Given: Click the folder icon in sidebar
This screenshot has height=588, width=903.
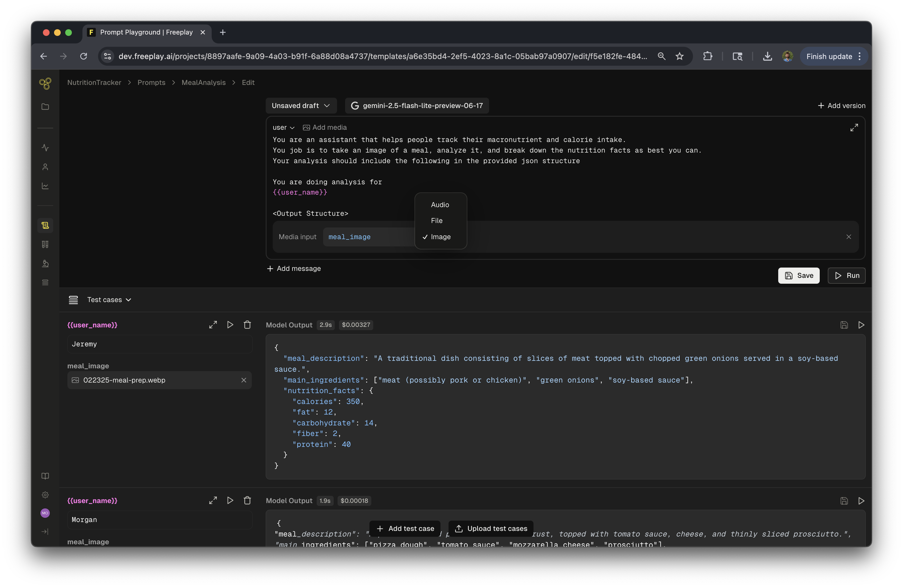Looking at the screenshot, I should coord(45,107).
